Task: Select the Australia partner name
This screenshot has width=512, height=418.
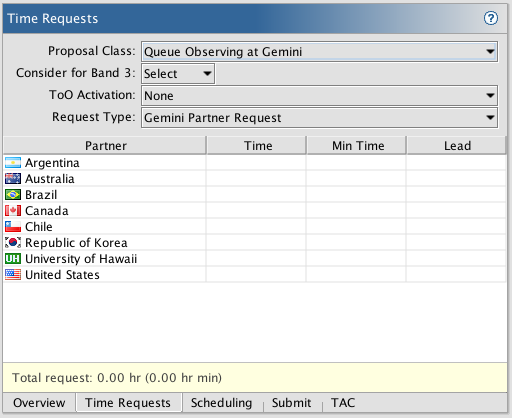Action: (50, 179)
